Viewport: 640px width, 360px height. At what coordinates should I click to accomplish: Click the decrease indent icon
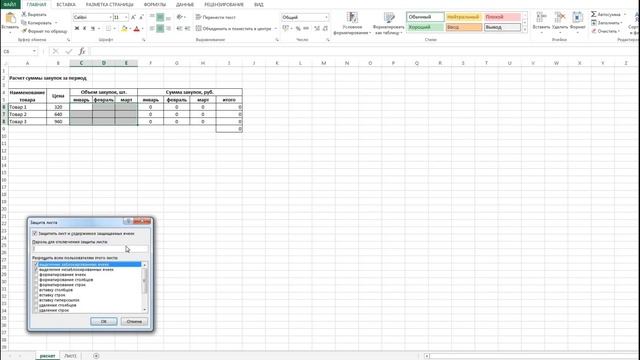click(179, 28)
